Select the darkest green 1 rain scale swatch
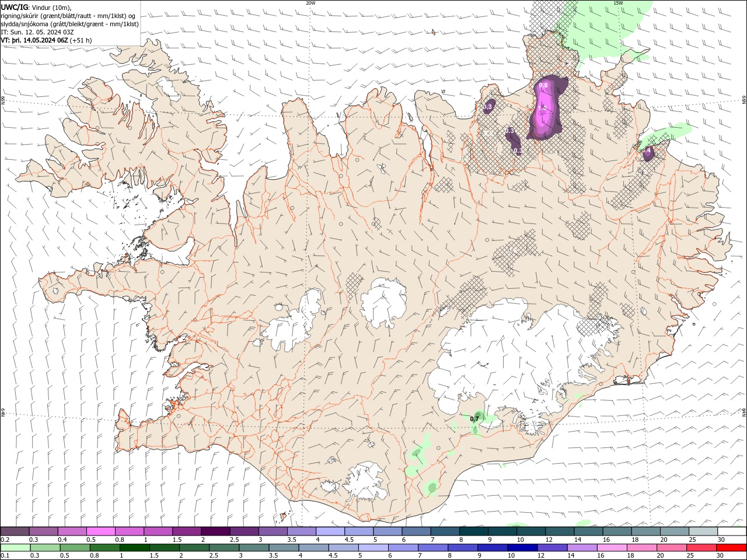 coord(134,548)
